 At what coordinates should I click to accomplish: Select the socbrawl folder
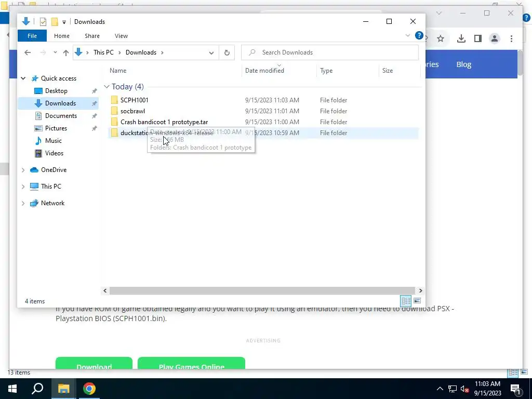tap(132, 111)
